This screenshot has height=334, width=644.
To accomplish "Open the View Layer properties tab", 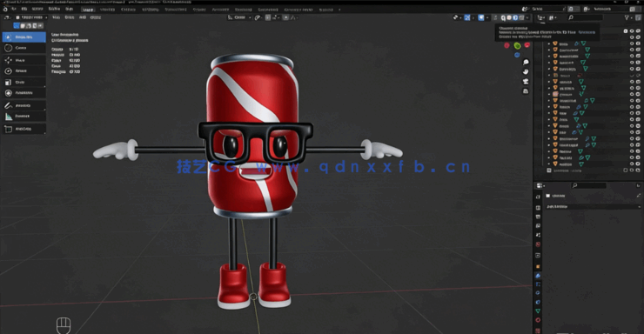I will (538, 226).
